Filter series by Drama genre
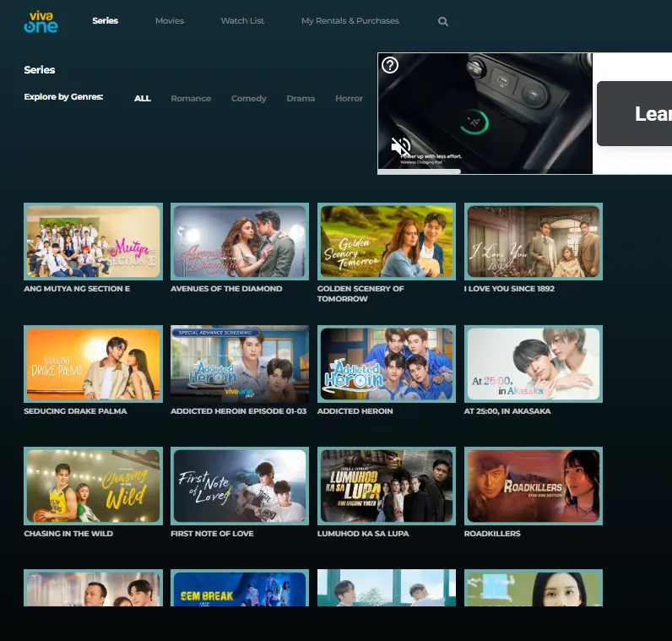Viewport: 672px width, 641px height. [x=301, y=98]
